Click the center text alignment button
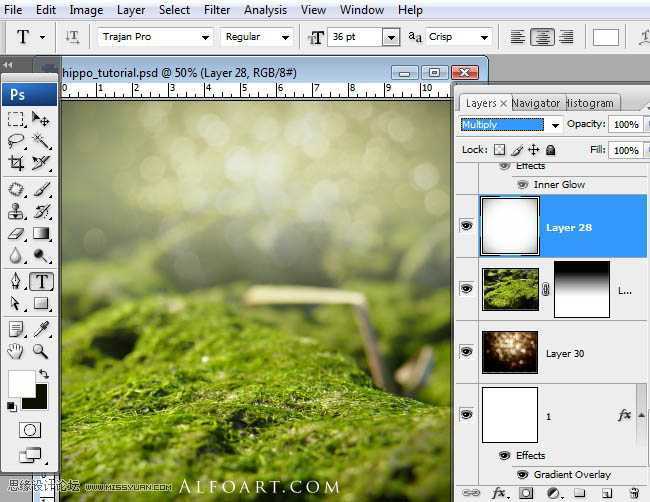 542,37
